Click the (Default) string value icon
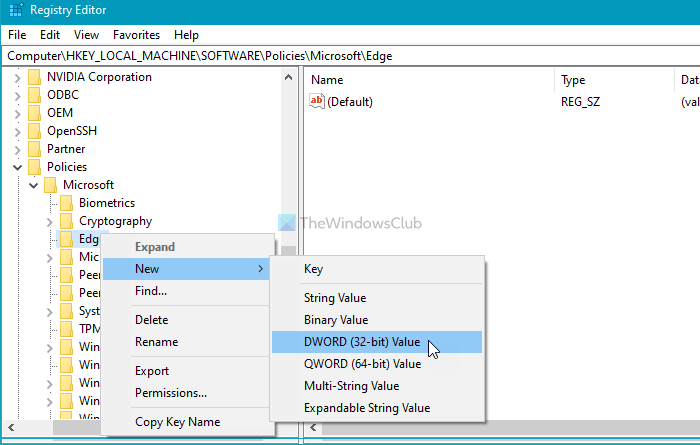 [x=317, y=101]
